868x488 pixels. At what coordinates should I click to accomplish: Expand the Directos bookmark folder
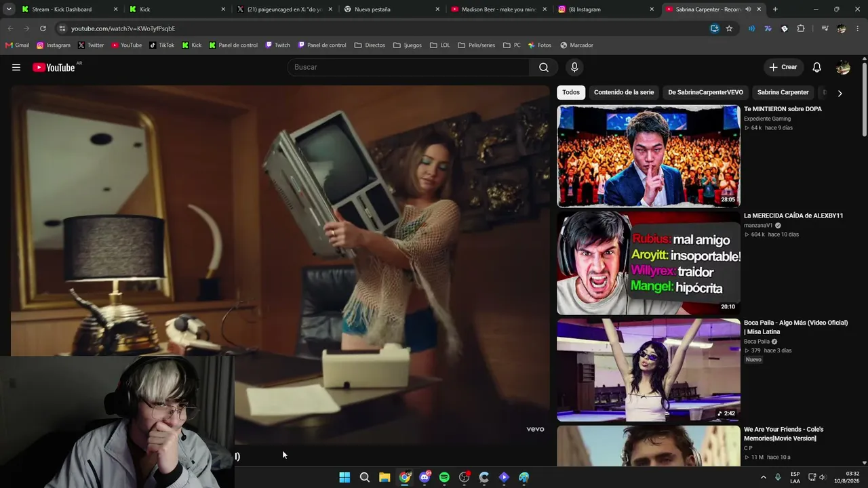point(370,45)
